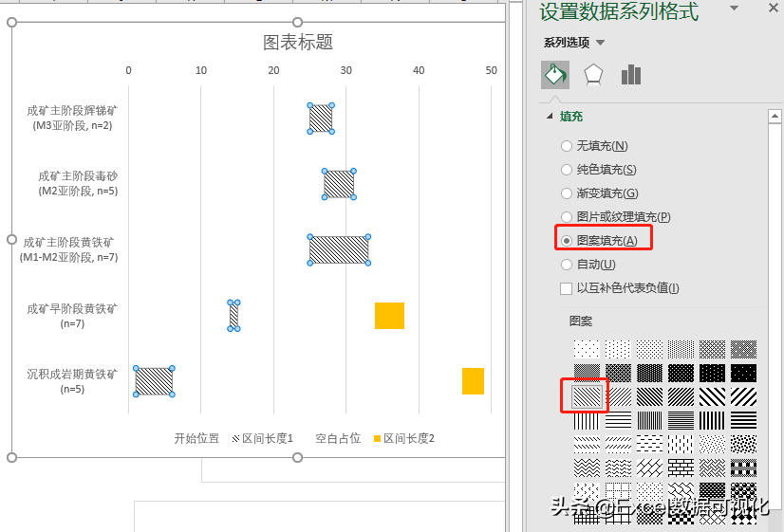Screen dimensions: 784x532
Task: Click the axis value 50
Action: (491, 70)
